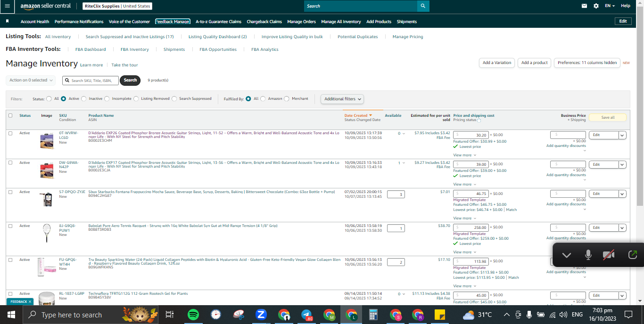The width and height of the screenshot is (644, 324).
Task: Choose Amazon under Fulfilled By
Action: tap(263, 99)
